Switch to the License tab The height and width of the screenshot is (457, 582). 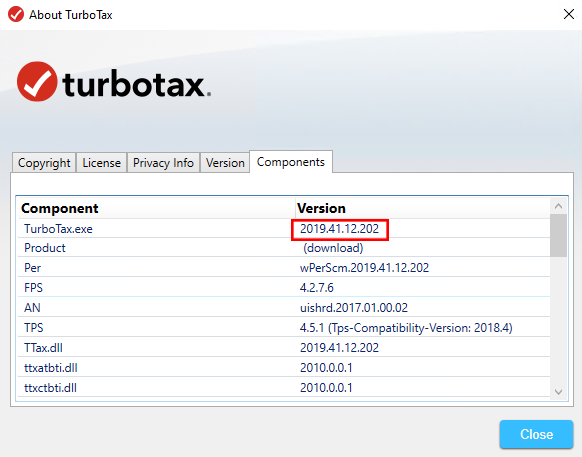101,163
